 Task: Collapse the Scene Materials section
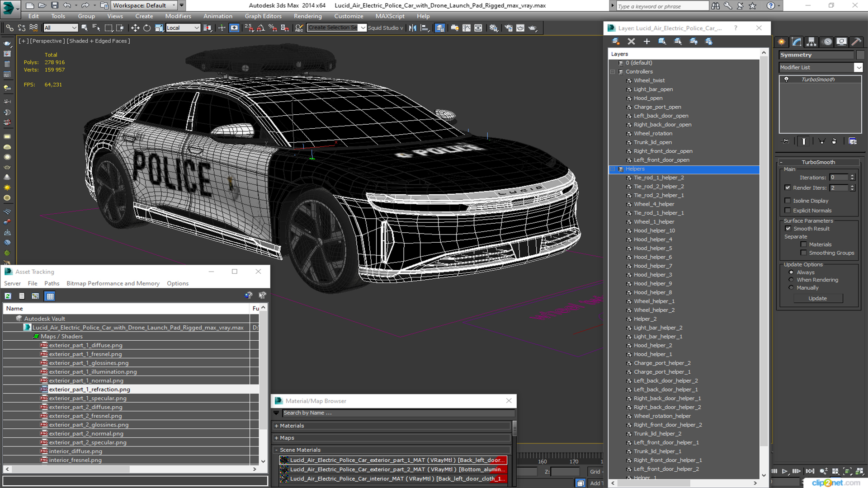click(276, 450)
